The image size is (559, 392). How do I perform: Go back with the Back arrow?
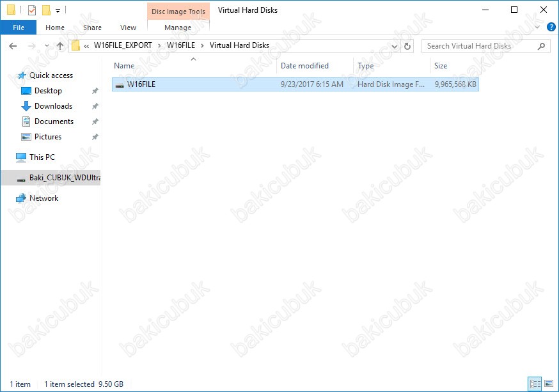pos(13,45)
